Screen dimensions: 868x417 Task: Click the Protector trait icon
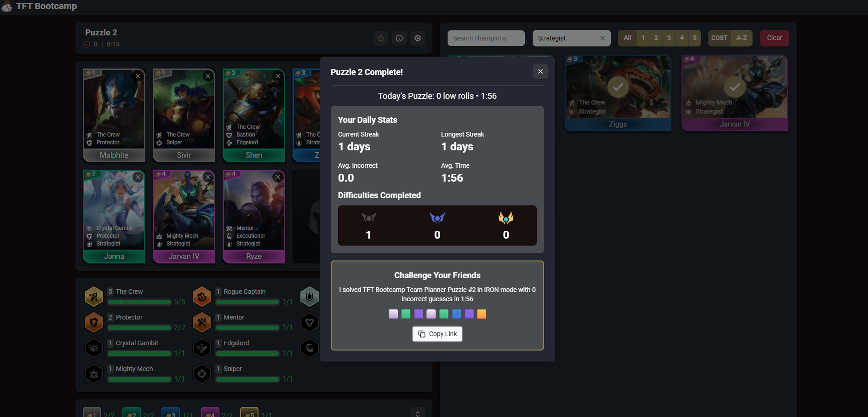pos(94,322)
